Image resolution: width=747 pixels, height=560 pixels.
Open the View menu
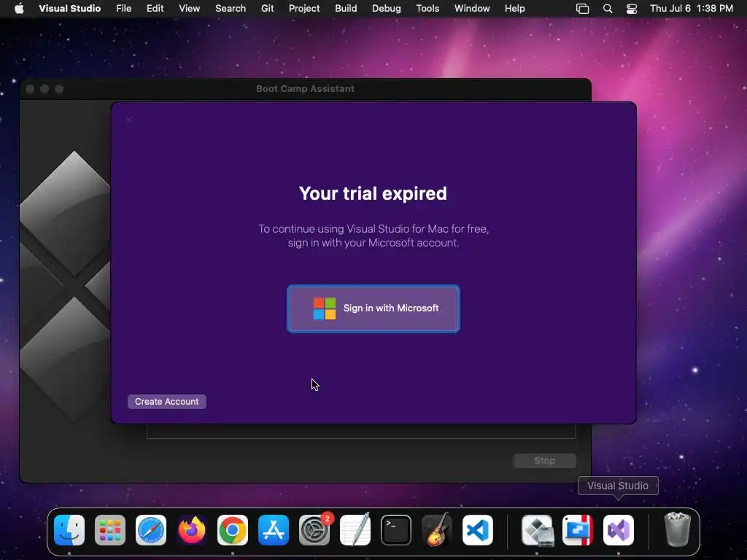189,8
